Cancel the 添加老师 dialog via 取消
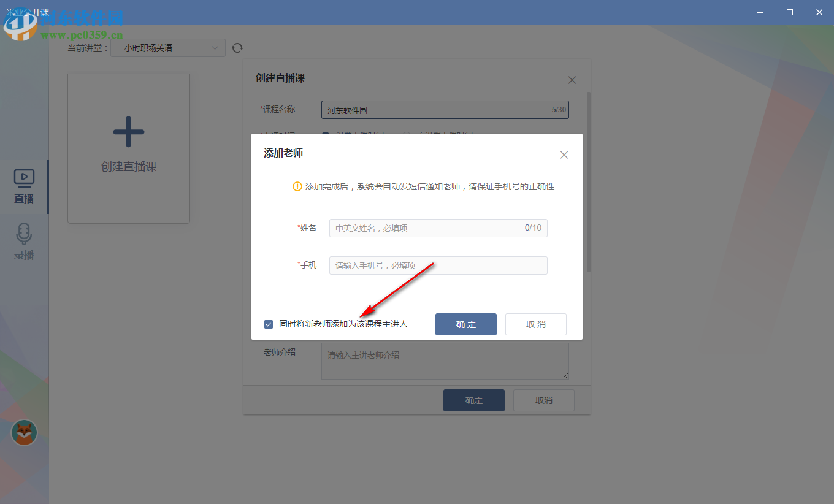This screenshot has width=834, height=504. (535, 324)
